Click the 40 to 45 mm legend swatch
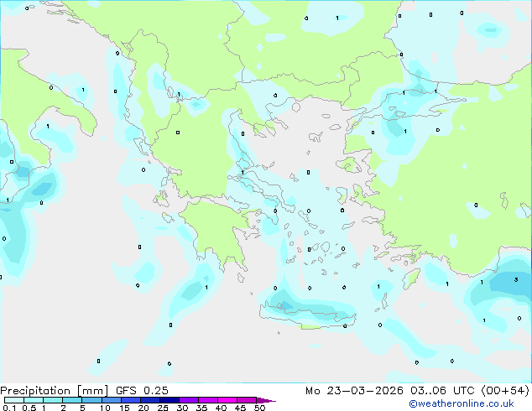Viewport: 532px width, 411px height. (x=227, y=400)
